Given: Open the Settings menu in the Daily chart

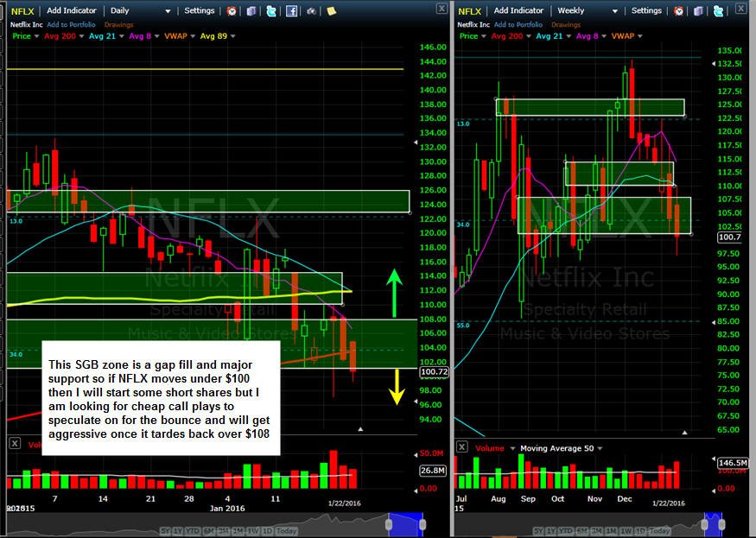Looking at the screenshot, I should click(x=199, y=10).
